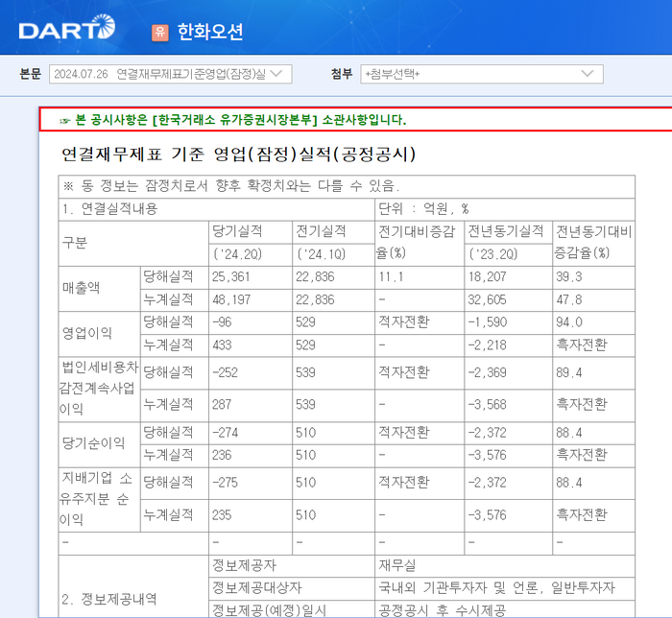
Task: Click the value 236 cumulative net income
Action: [222, 455]
